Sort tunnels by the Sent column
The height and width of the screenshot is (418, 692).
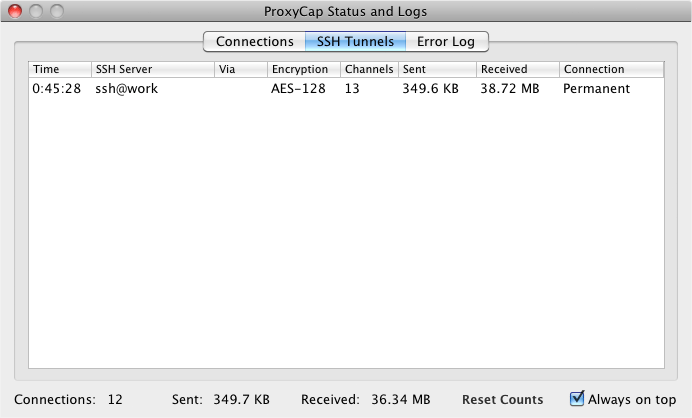point(436,70)
